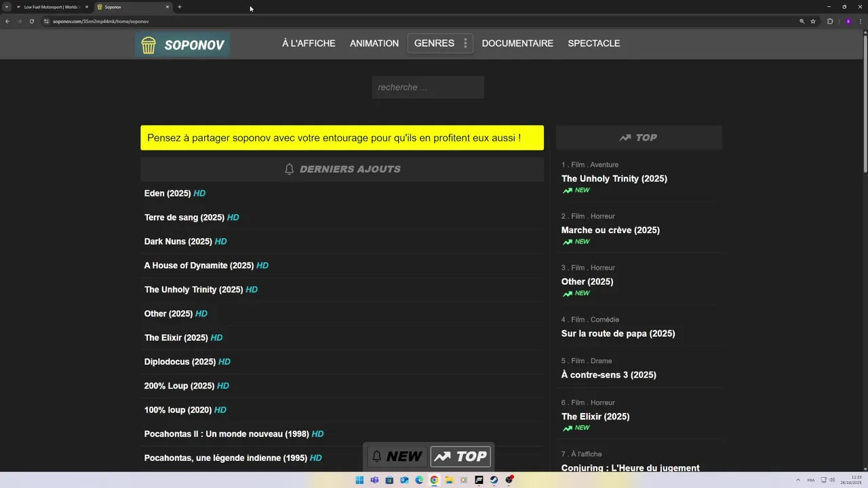Viewport: 868px width, 488px height.
Task: Open Microsoft Teams from taskbar
Action: (374, 480)
